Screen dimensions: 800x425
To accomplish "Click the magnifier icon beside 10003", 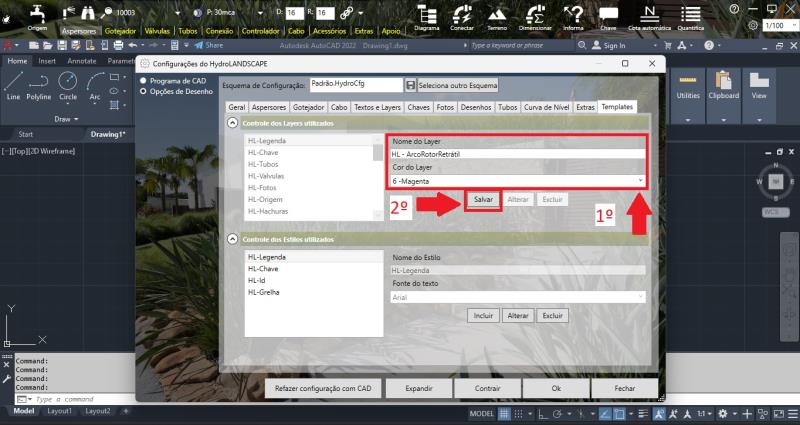I will 107,12.
